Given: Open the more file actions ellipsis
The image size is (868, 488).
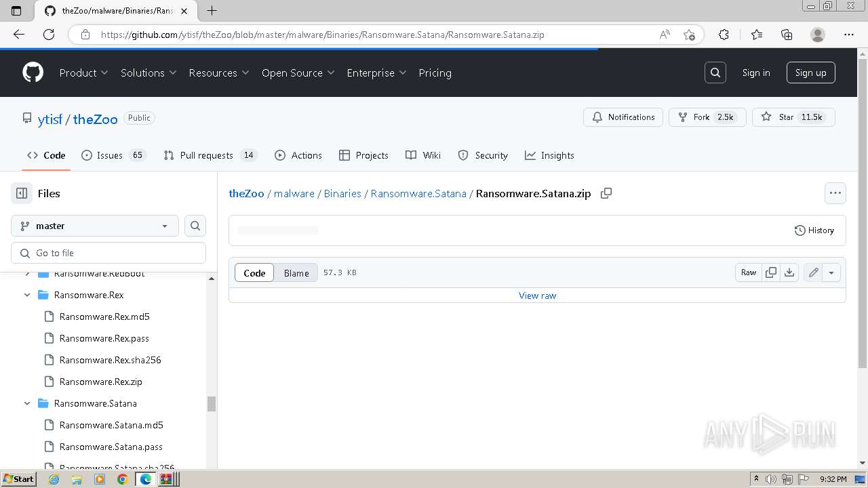Looking at the screenshot, I should [x=835, y=193].
